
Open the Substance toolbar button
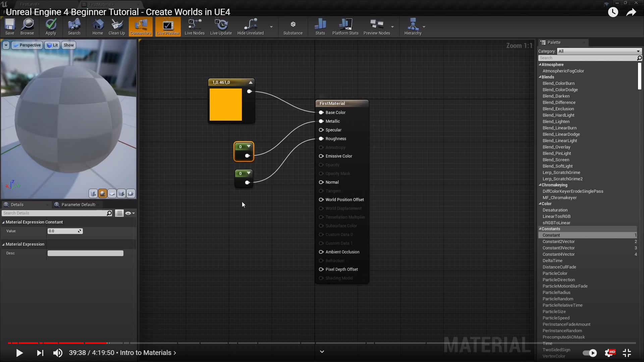pyautogui.click(x=293, y=26)
